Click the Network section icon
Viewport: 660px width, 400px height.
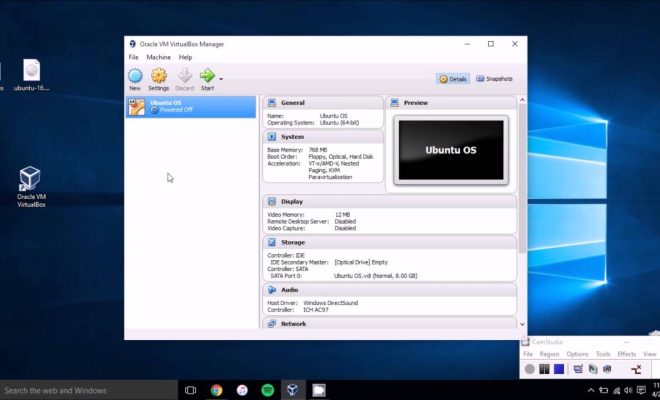[x=272, y=324]
